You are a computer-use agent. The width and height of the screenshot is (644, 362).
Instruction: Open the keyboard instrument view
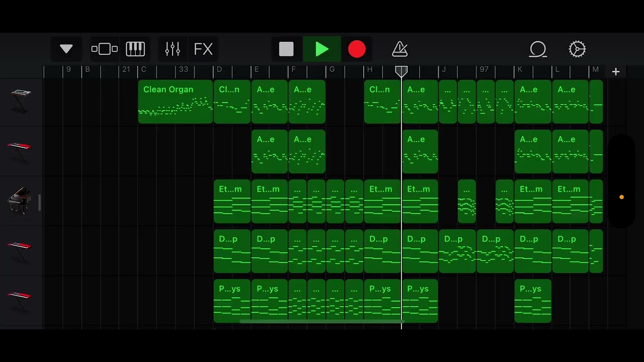click(135, 49)
